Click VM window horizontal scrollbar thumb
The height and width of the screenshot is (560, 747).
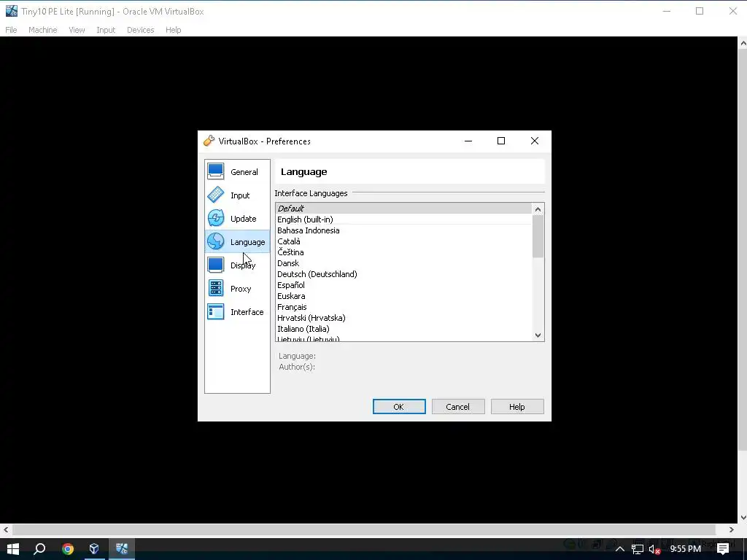(364, 529)
